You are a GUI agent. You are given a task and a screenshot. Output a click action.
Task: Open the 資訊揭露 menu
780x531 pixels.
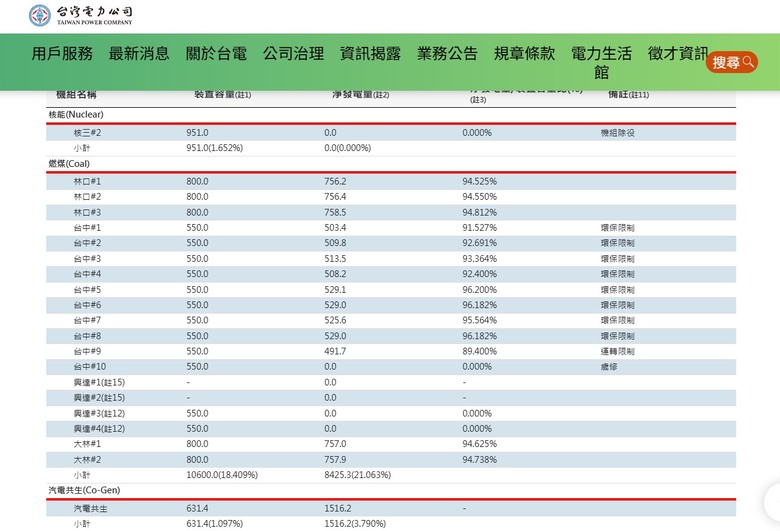371,53
